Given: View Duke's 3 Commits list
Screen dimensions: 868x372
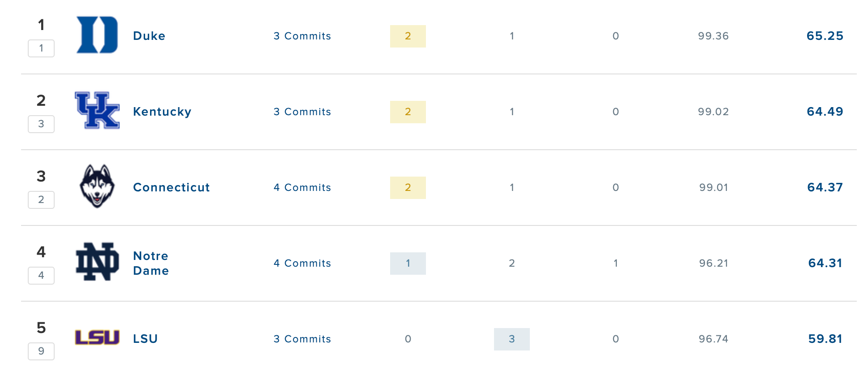Looking at the screenshot, I should pyautogui.click(x=302, y=36).
